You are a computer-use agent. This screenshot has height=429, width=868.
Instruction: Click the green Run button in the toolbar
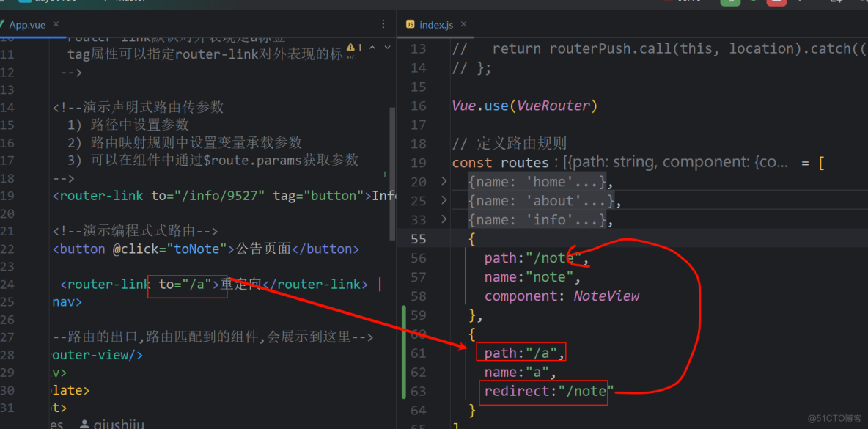click(731, 3)
